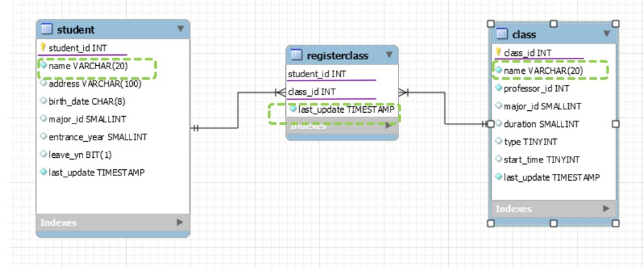Click diamond icon beside birth_date CHAR(8)
Viewport: 644px width, 268px height.
(x=43, y=101)
